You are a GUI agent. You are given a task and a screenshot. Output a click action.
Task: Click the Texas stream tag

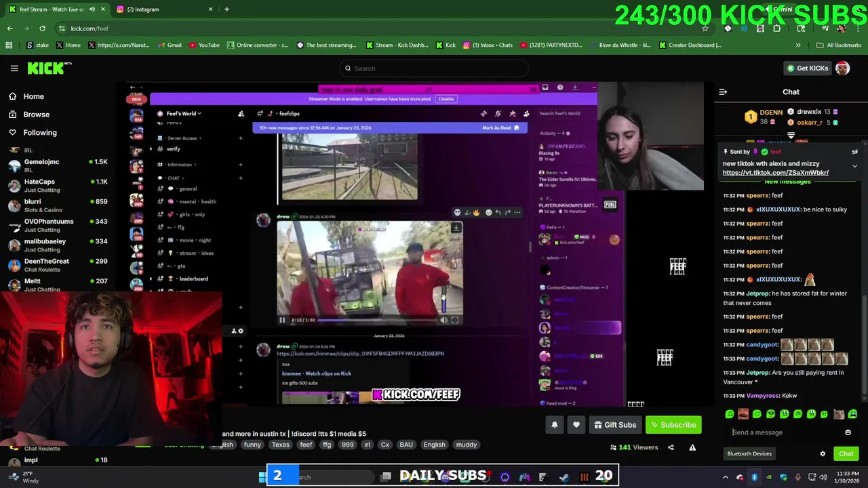pyautogui.click(x=280, y=445)
